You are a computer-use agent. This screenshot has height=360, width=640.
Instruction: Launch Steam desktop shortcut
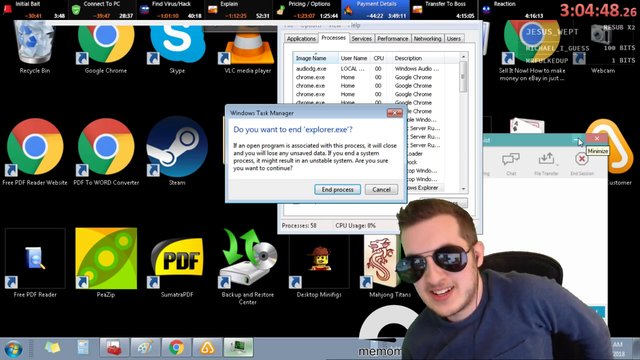pos(177,152)
